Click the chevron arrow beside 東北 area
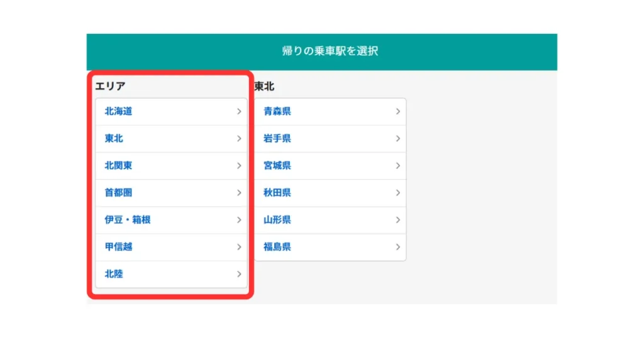Screen dimensions: 644x338 click(239, 139)
